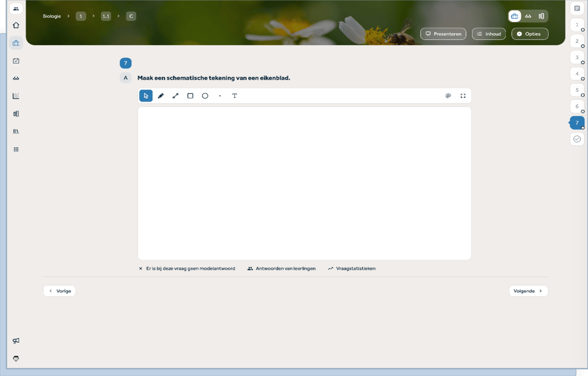Image resolution: width=588 pixels, height=376 pixels.
Task: Switch to the glasses view mode
Action: 528,16
